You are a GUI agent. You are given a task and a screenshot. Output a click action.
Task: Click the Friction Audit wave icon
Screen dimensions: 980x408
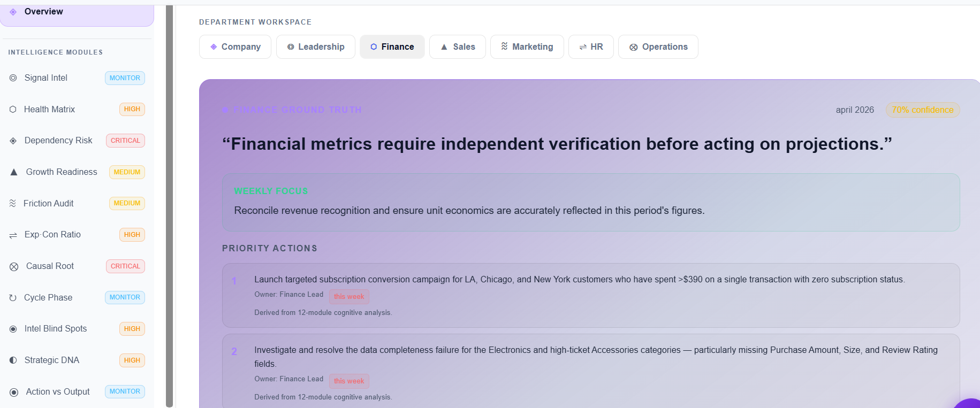[13, 203]
